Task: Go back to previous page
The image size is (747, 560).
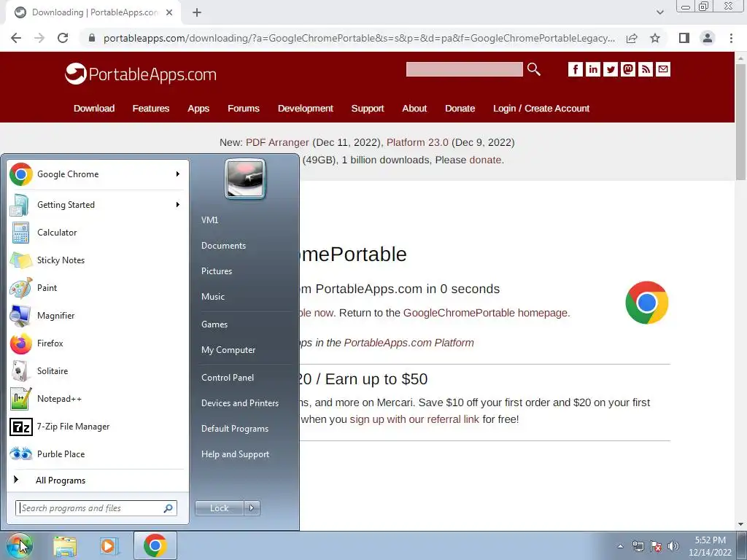Action: pos(16,38)
